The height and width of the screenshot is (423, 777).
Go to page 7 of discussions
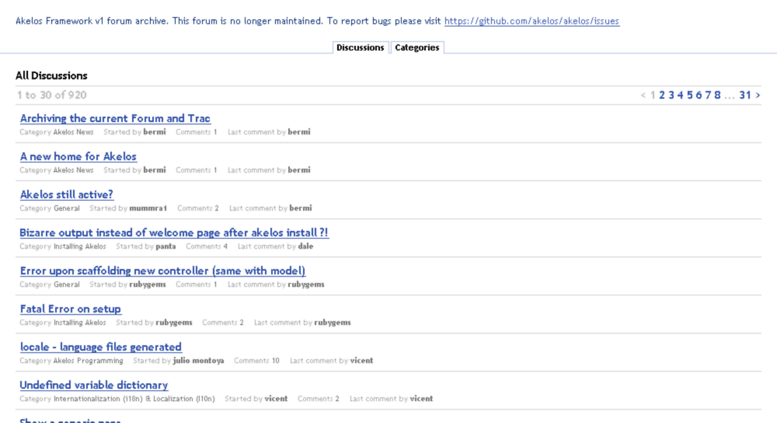pyautogui.click(x=708, y=95)
